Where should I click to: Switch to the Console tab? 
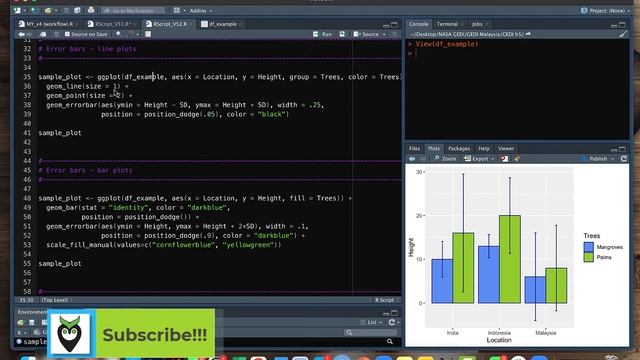pos(418,24)
